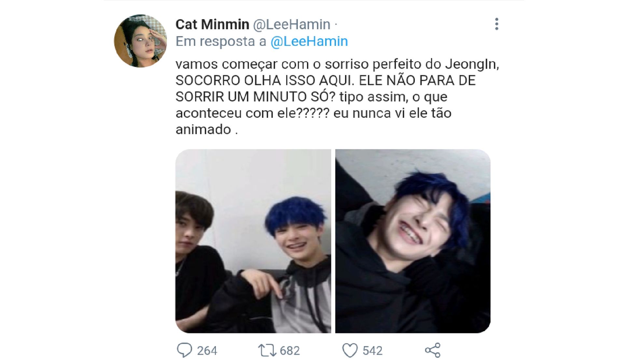The height and width of the screenshot is (364, 625).
Task: Select the tweet text about JeongIn's smile
Action: click(337, 97)
